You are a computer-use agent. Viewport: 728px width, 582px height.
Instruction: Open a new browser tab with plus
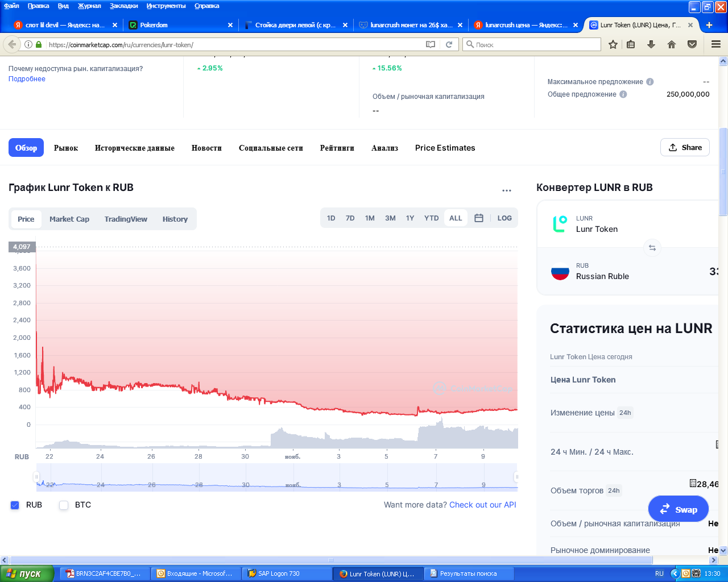pyautogui.click(x=709, y=25)
